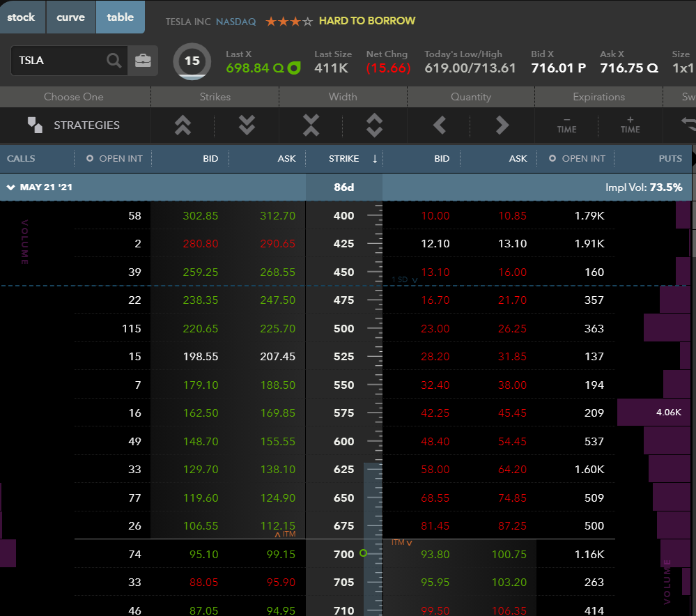This screenshot has height=616, width=696.
Task: Click call open interest 115 at strike 500
Action: [x=132, y=329]
